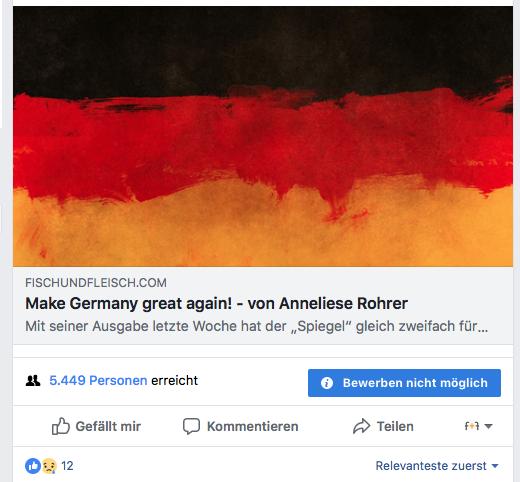This screenshot has width=520, height=482.
Task: Click the speech bubble comment icon
Action: coord(191,426)
